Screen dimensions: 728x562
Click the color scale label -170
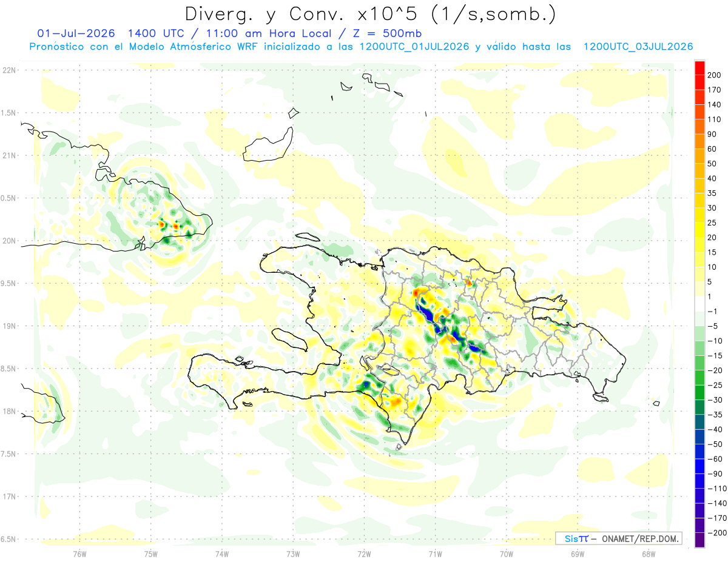click(716, 518)
